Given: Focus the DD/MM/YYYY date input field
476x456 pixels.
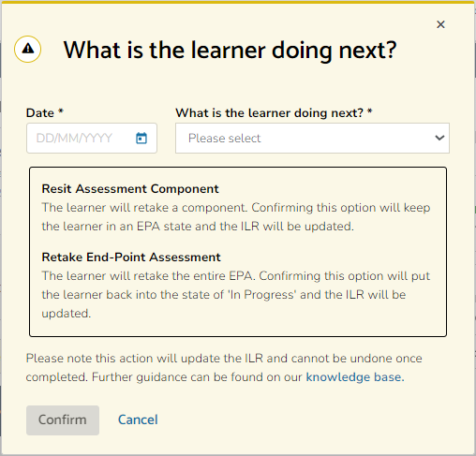Looking at the screenshot, I should 92,138.
